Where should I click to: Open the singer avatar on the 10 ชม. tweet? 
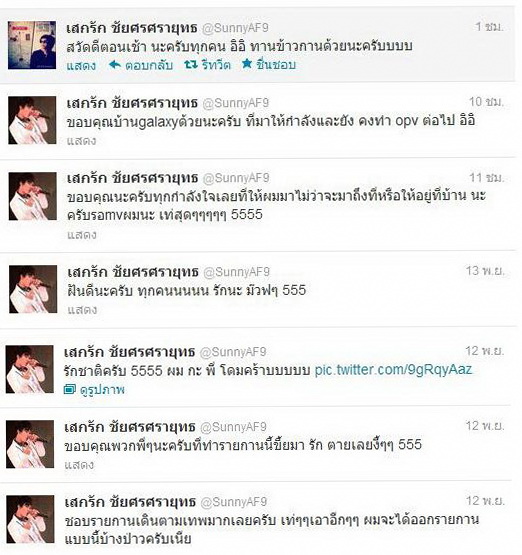click(x=32, y=120)
